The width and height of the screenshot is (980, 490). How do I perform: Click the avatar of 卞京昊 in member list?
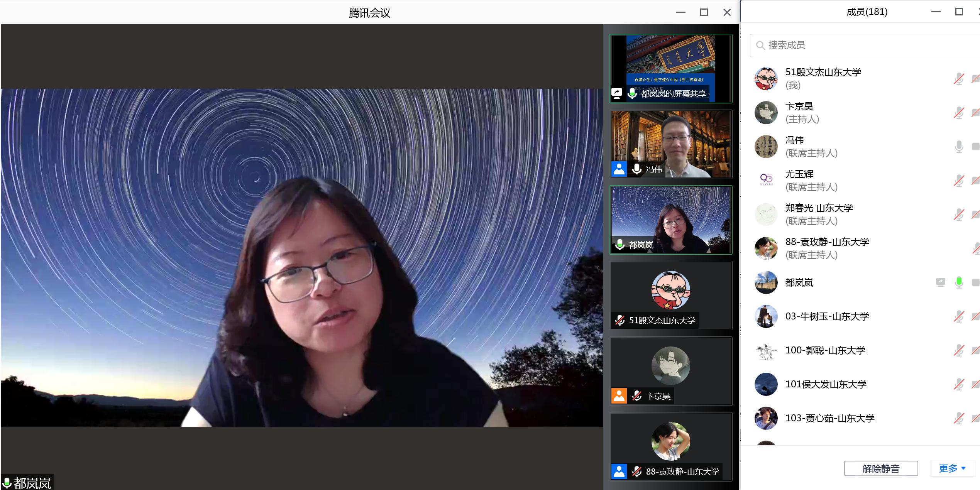point(766,113)
